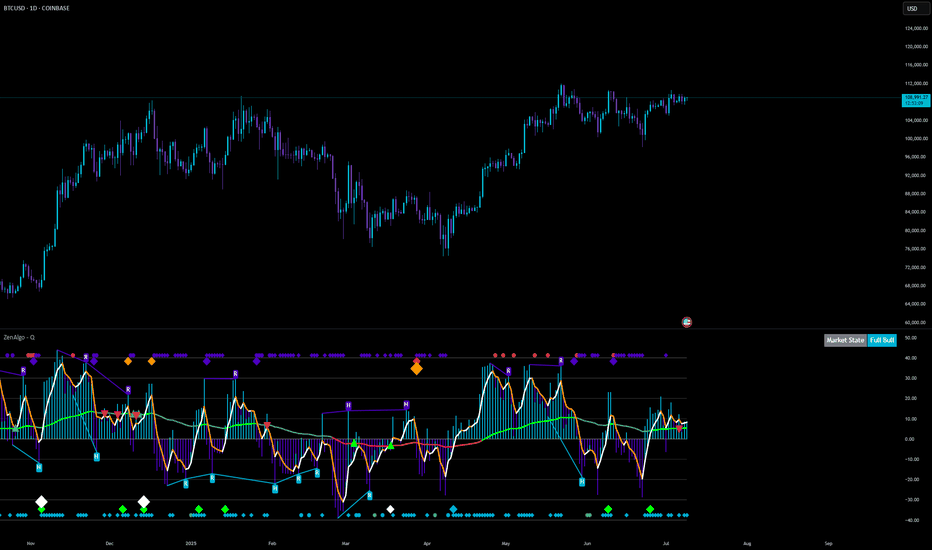Click the small white diamond marker near March

(391, 509)
